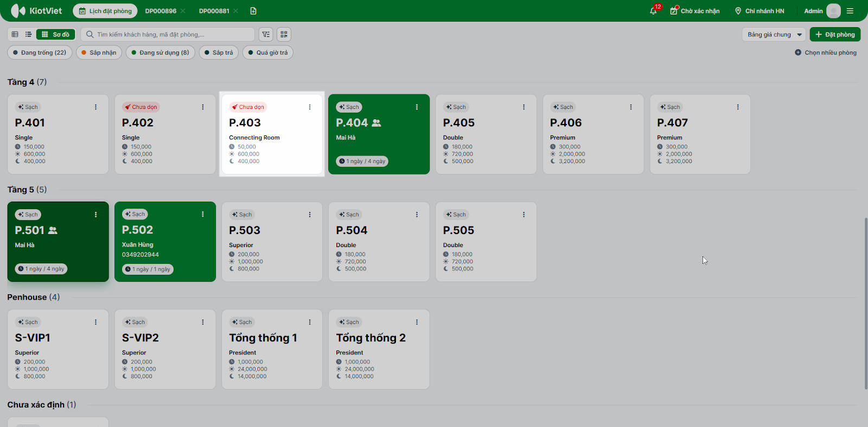The image size is (868, 427).
Task: Click the Chưa dọn status on P.403
Action: (248, 107)
